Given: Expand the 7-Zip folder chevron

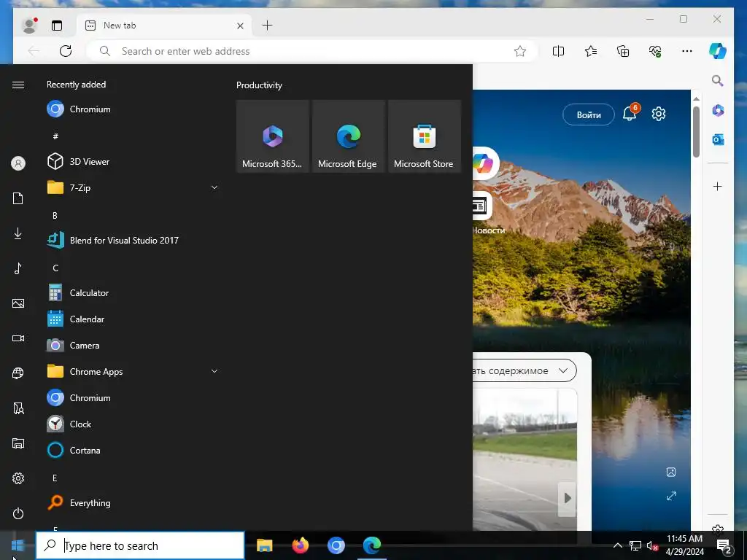Looking at the screenshot, I should [x=214, y=187].
